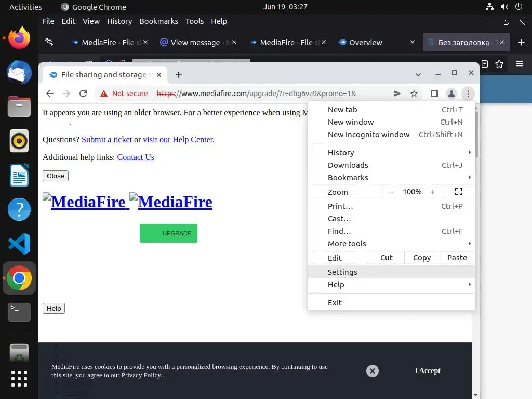Show the applications grid
The image size is (532, 399).
point(19,379)
